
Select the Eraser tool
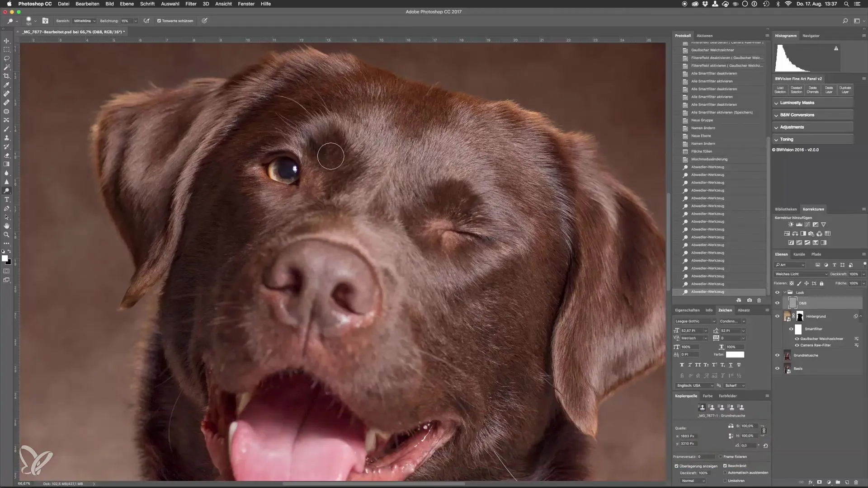coord(6,155)
